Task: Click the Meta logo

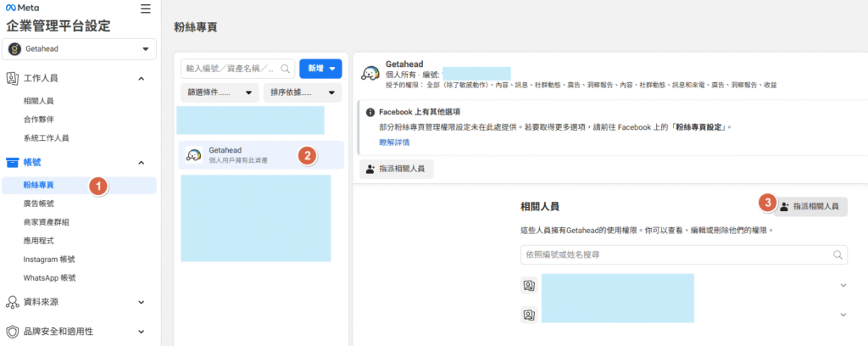Action: click(23, 8)
